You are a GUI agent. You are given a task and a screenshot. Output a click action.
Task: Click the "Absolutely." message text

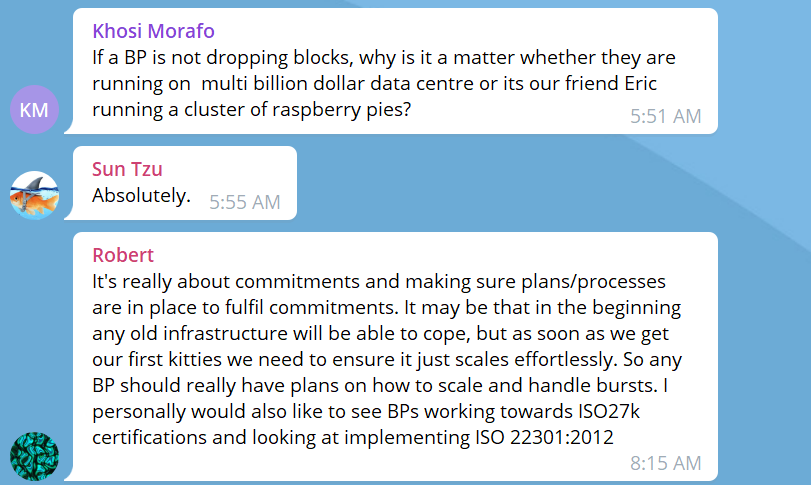pyautogui.click(x=141, y=195)
